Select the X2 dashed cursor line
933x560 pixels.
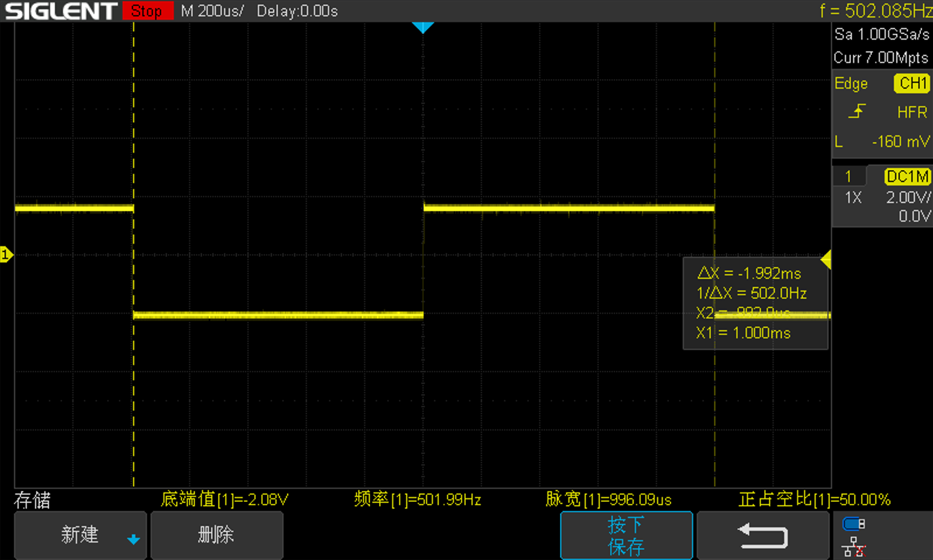(x=134, y=255)
